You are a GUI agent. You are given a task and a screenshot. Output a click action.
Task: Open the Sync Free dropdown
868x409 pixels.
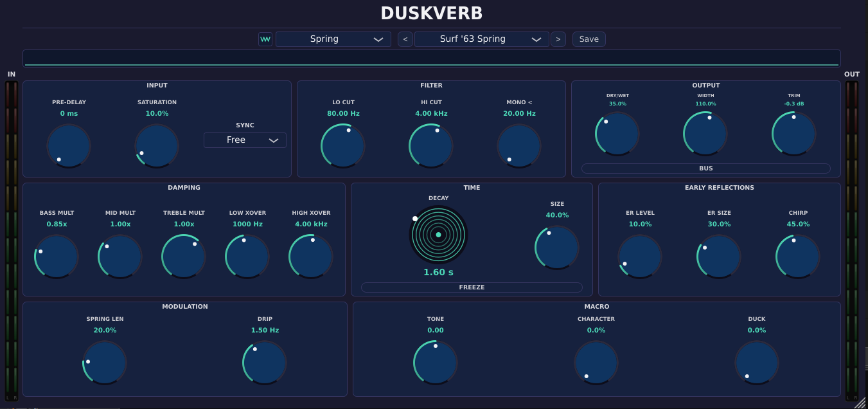[245, 140]
